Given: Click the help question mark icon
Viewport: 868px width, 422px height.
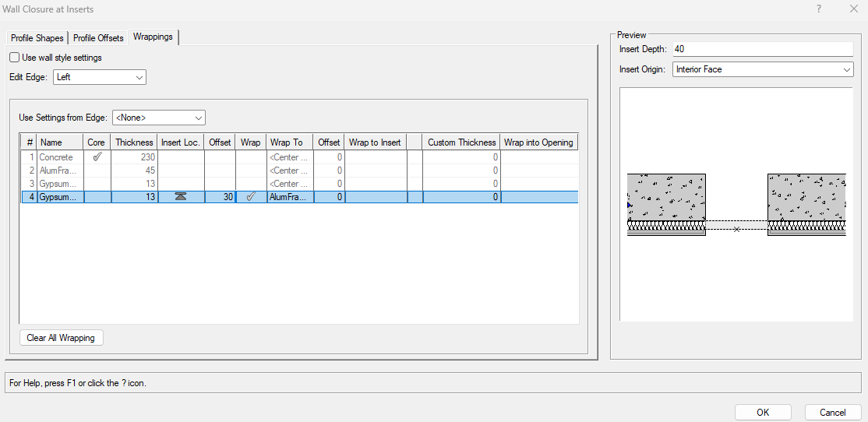Looking at the screenshot, I should (x=819, y=9).
